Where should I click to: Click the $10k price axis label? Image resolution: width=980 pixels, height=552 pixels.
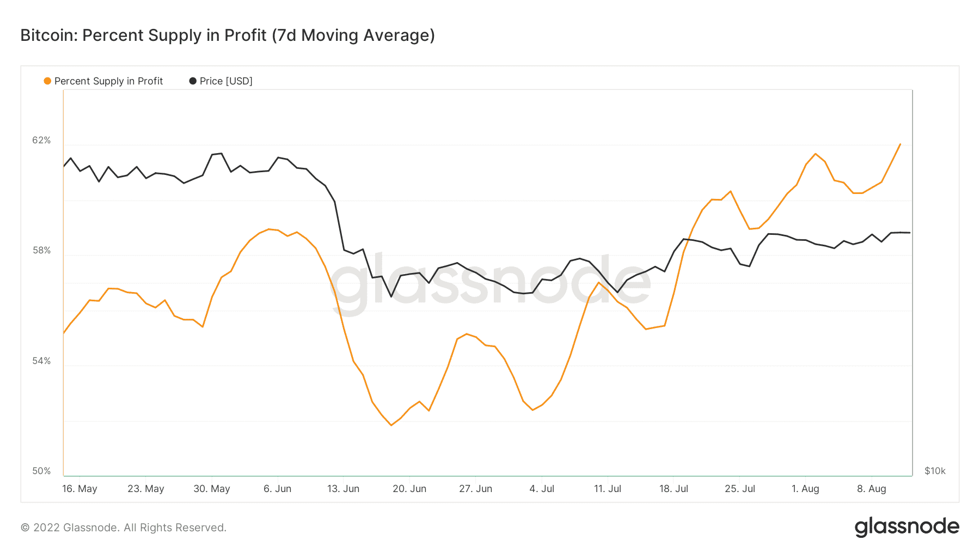click(935, 471)
